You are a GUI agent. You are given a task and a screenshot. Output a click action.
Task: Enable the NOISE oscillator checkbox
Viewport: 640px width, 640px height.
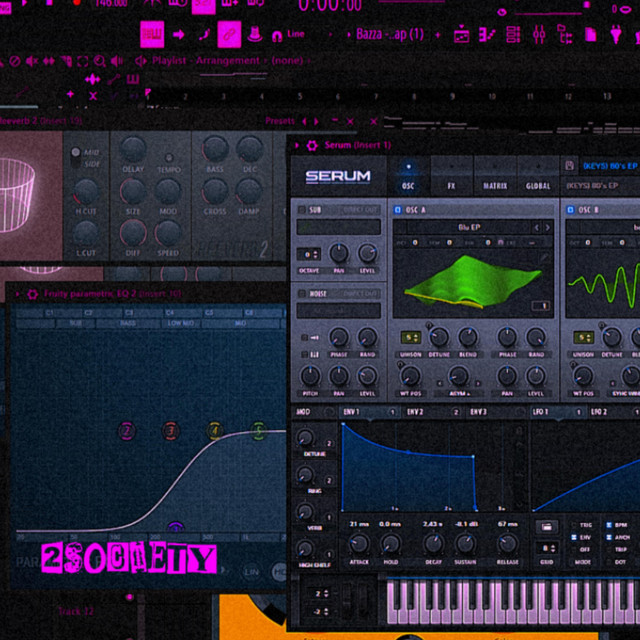coord(302,293)
